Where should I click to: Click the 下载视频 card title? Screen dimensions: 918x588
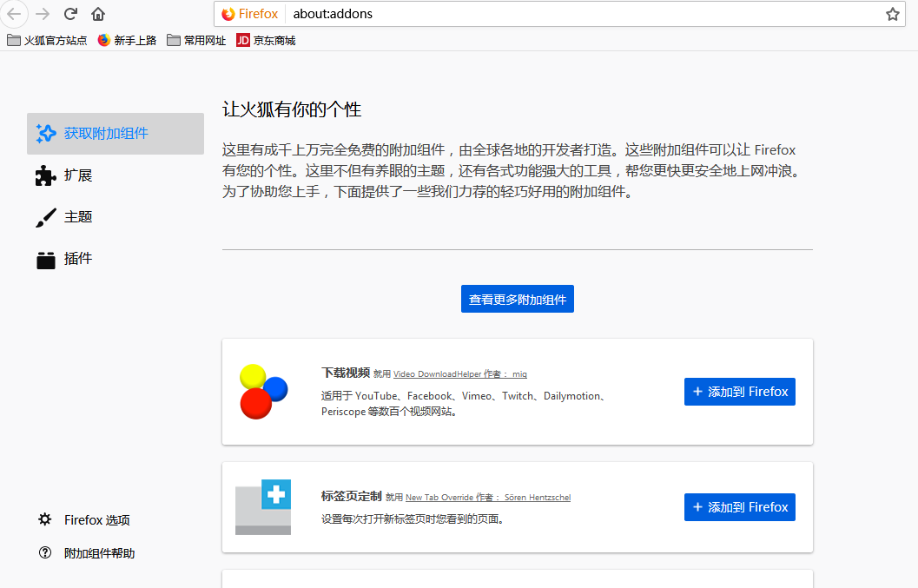346,373
